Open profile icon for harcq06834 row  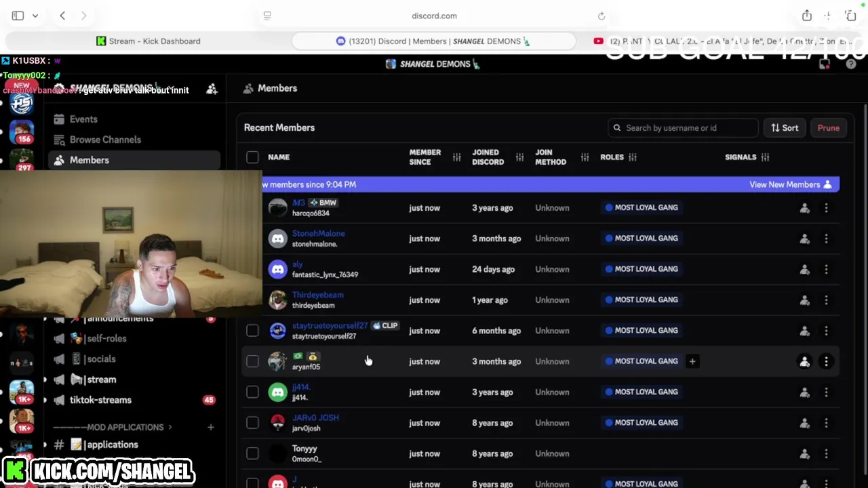(x=804, y=209)
